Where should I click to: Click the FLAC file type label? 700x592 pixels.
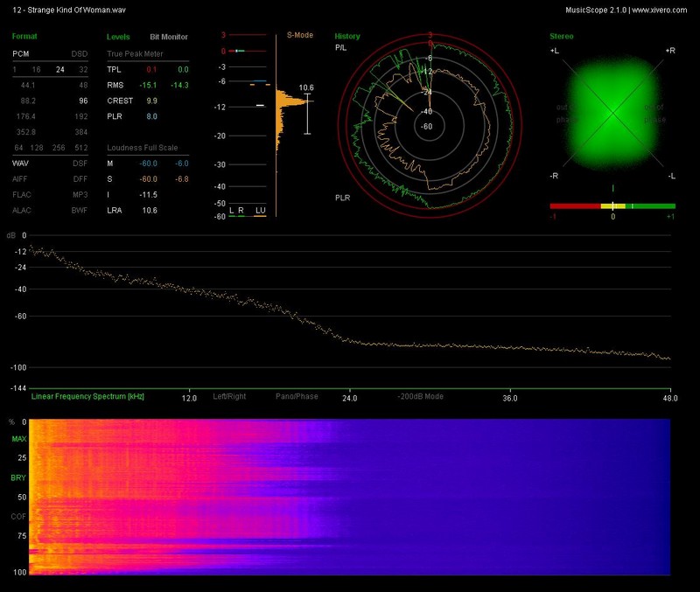22,194
